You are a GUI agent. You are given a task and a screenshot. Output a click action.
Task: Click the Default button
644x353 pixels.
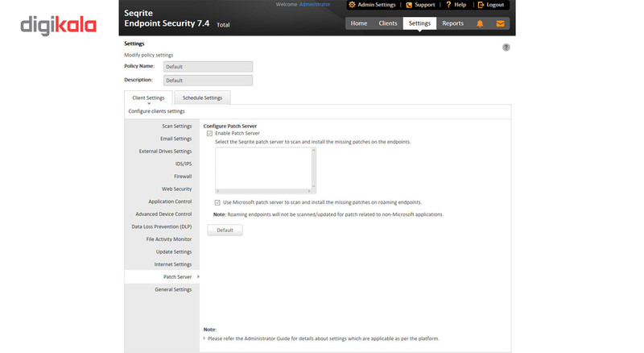point(225,230)
